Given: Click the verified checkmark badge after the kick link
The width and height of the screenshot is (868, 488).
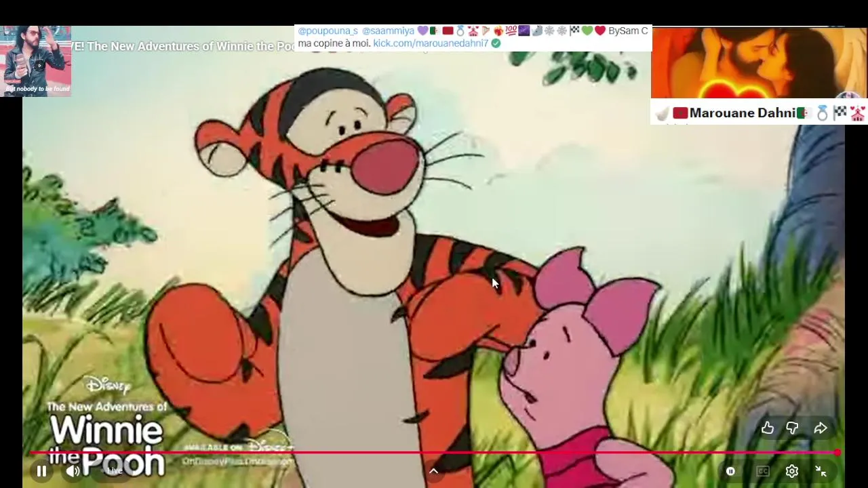Looking at the screenshot, I should tap(496, 43).
